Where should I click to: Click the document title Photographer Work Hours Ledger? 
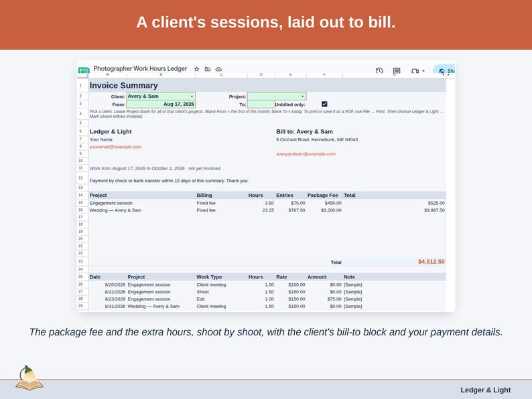pyautogui.click(x=140, y=68)
